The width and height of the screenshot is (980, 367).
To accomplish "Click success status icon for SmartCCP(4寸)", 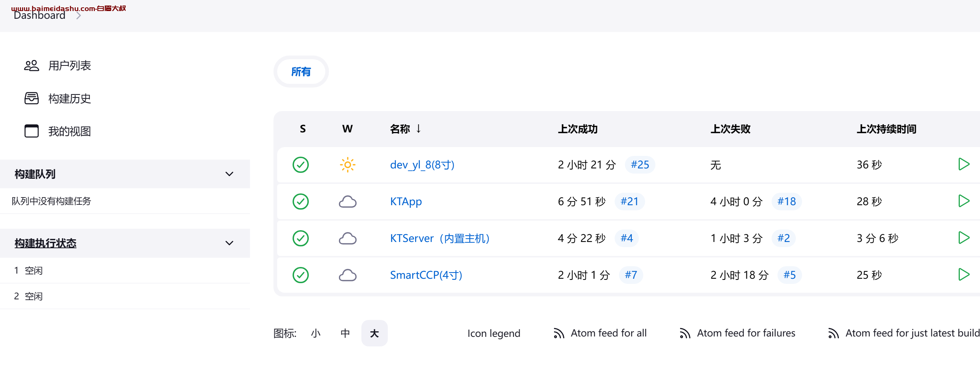I will click(301, 275).
